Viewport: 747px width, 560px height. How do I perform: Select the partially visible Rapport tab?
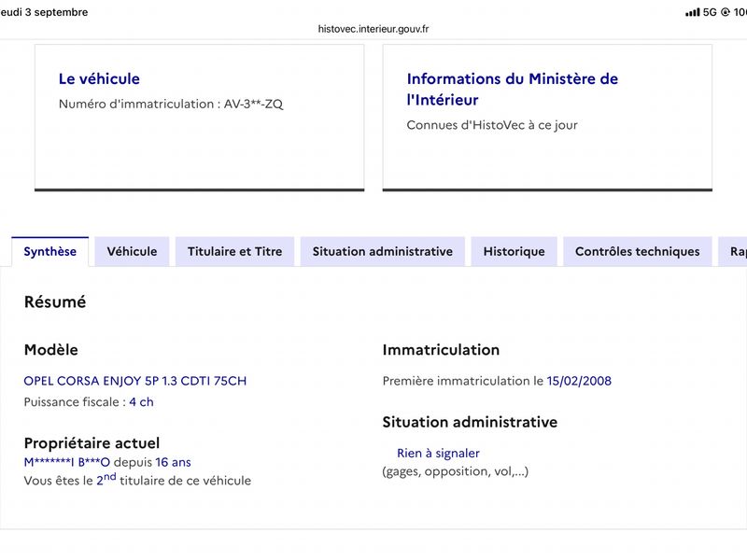pyautogui.click(x=733, y=251)
